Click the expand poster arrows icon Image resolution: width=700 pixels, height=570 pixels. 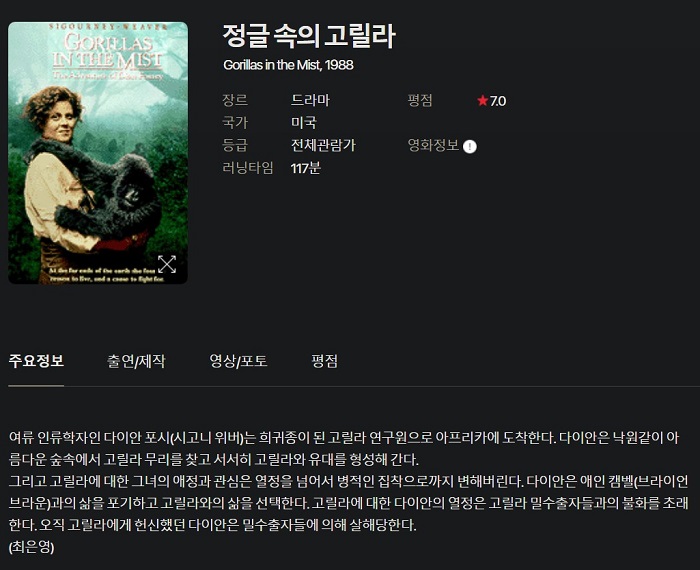tap(167, 264)
